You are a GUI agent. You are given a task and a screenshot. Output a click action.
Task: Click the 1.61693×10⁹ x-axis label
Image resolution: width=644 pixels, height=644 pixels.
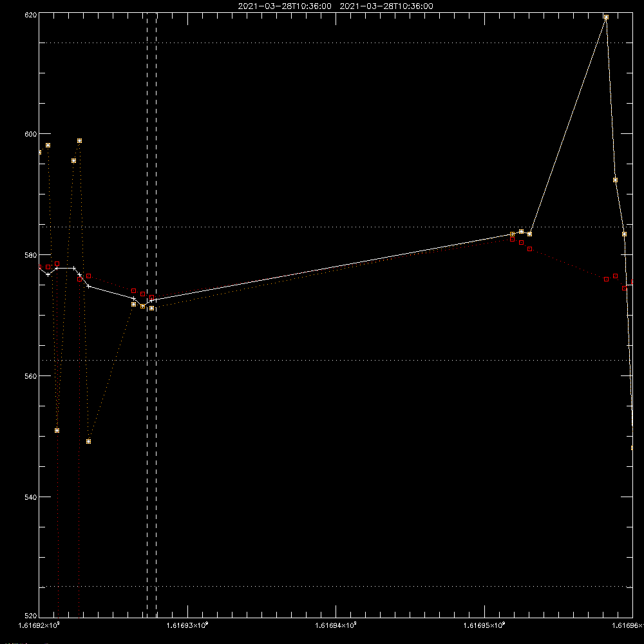(187, 625)
